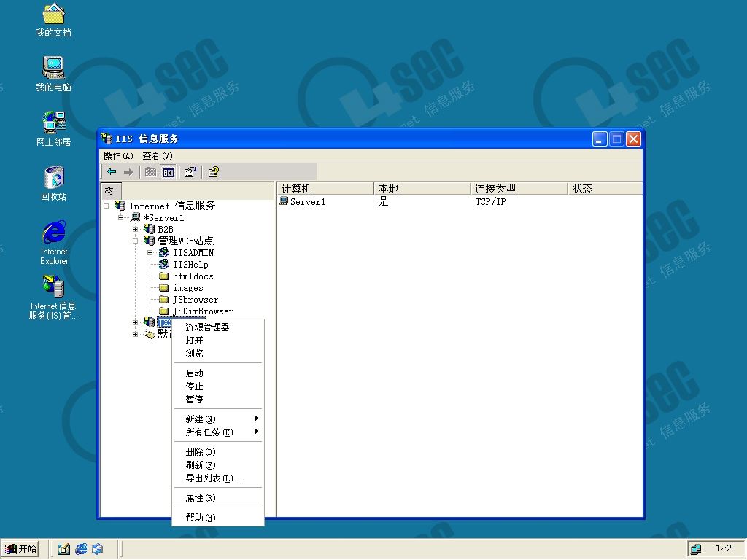
Task: Choose 属性(R) from context menu
Action: coord(217,497)
